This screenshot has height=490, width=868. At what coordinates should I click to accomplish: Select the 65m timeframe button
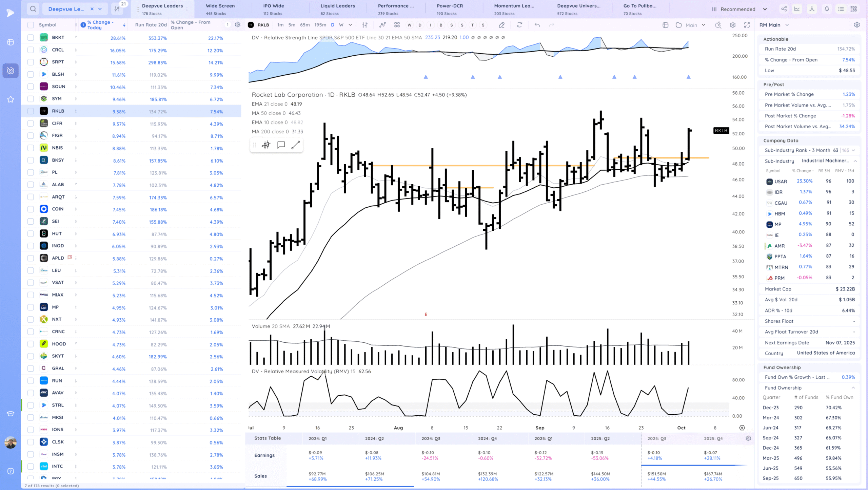(x=304, y=25)
